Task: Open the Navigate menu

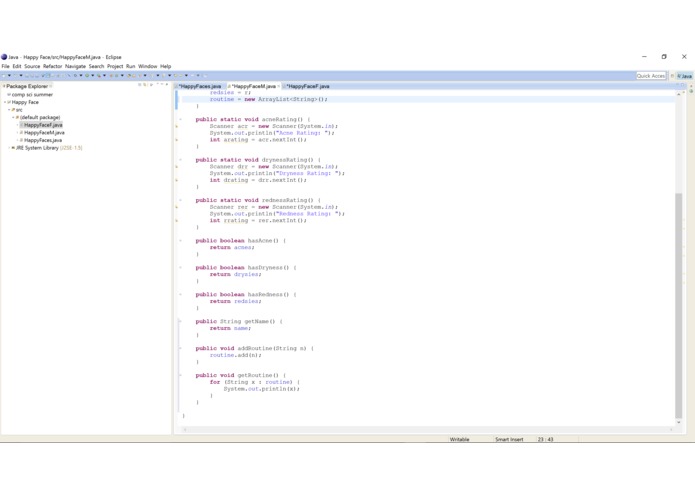Action: click(x=75, y=66)
